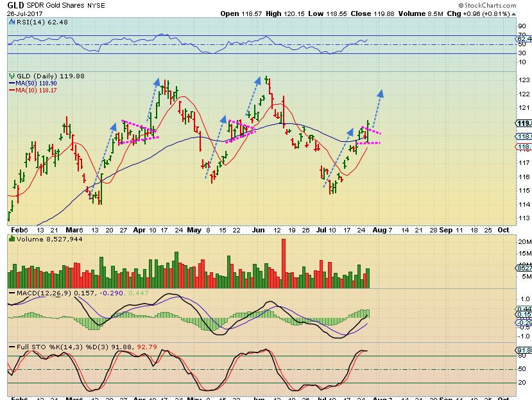Click the red 118 MA(10) tag on price axis

tap(524, 146)
